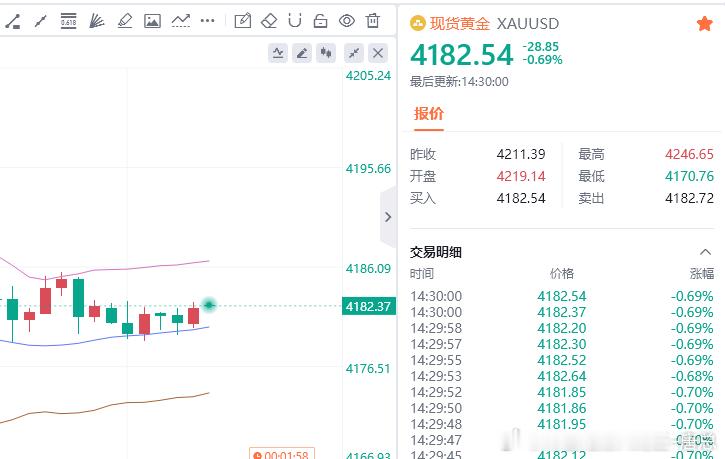Image resolution: width=725 pixels, height=459 pixels.
Task: Collapse the chart from fullscreen
Action: pyautogui.click(x=354, y=53)
